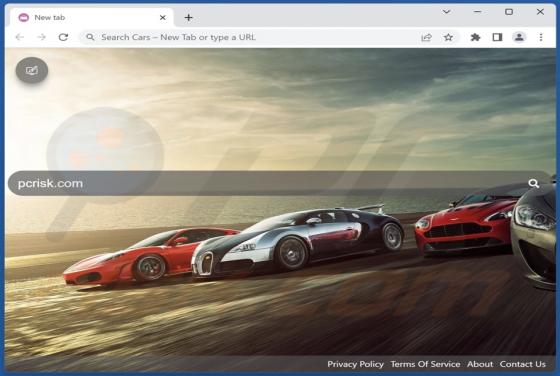The image size is (560, 376).
Task: Open the About link
Action: click(x=480, y=364)
